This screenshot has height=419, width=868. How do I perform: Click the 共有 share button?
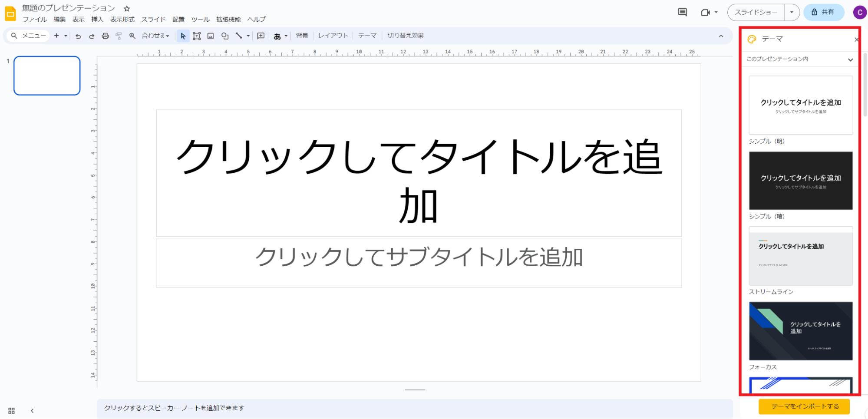(823, 12)
